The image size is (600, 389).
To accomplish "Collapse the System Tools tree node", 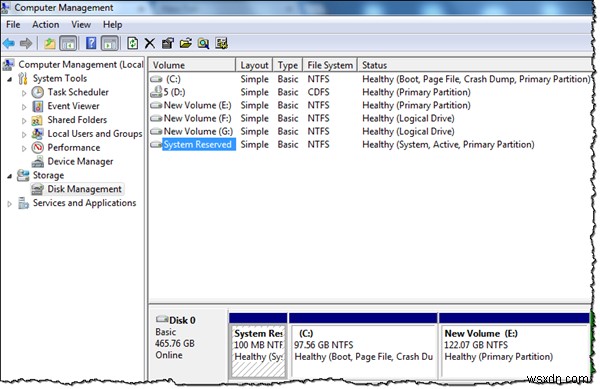I will (x=10, y=80).
